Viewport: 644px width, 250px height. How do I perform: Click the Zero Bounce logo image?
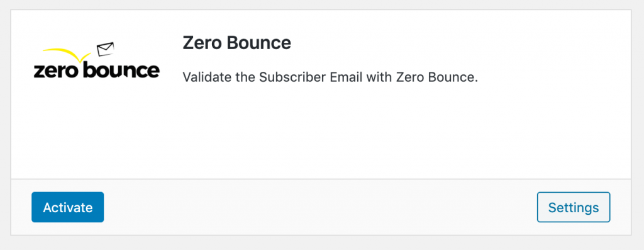[x=96, y=61]
